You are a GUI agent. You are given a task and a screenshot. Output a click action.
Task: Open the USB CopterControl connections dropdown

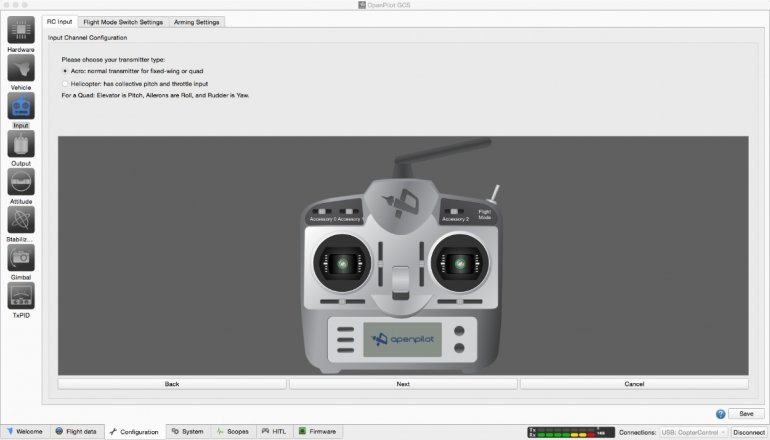[x=693, y=432]
